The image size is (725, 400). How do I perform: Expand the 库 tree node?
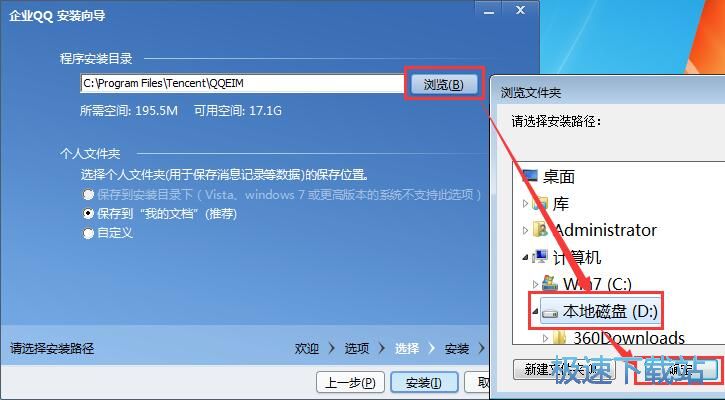tap(525, 203)
